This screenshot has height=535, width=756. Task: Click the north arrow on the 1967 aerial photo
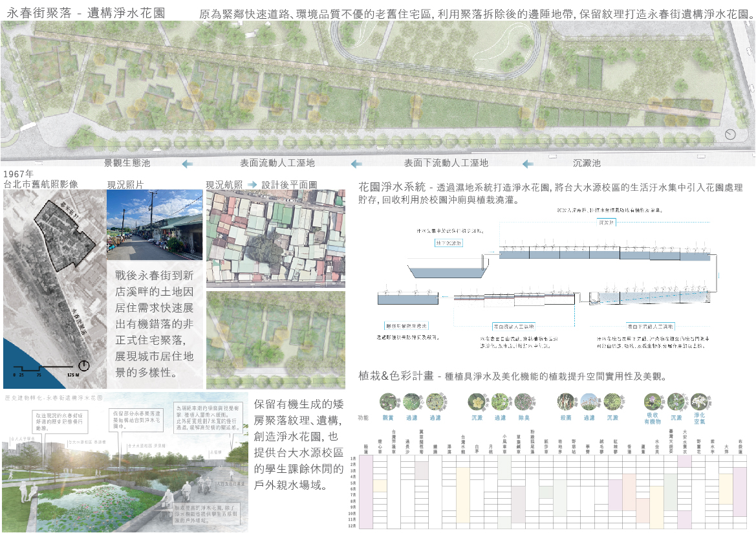coord(83,366)
